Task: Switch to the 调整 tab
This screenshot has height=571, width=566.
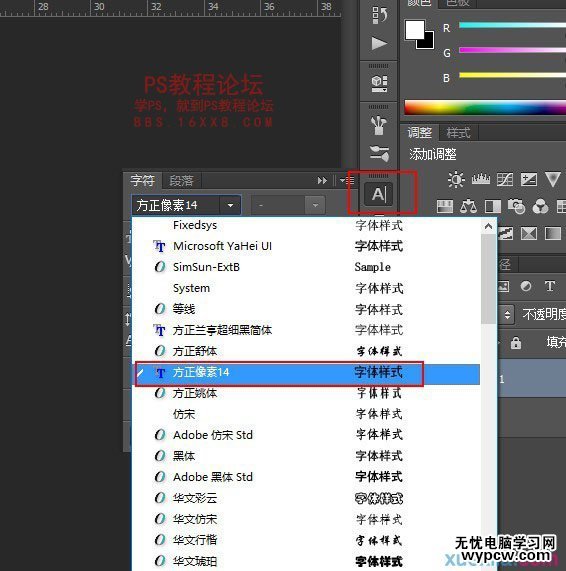Action: point(420,133)
